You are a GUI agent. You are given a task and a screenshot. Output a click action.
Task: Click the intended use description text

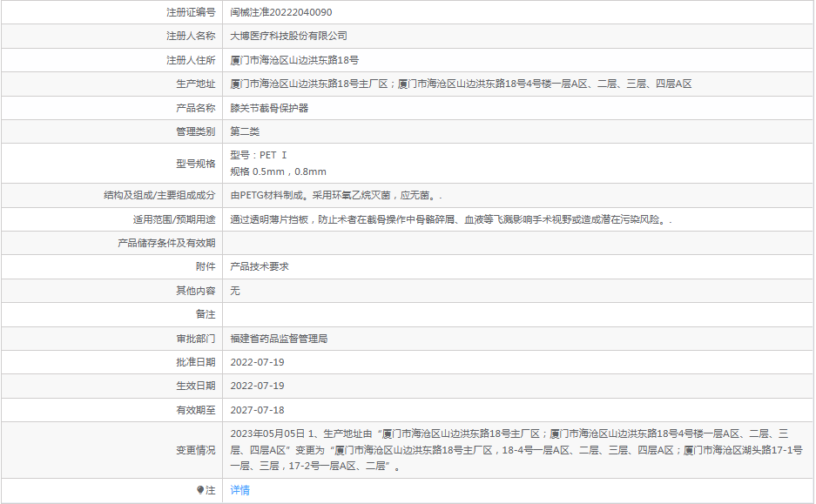tap(450, 219)
